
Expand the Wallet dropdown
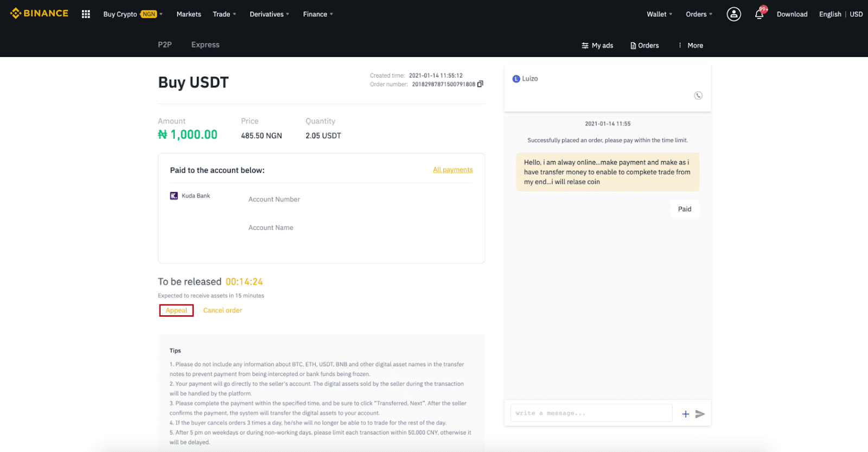click(x=659, y=14)
